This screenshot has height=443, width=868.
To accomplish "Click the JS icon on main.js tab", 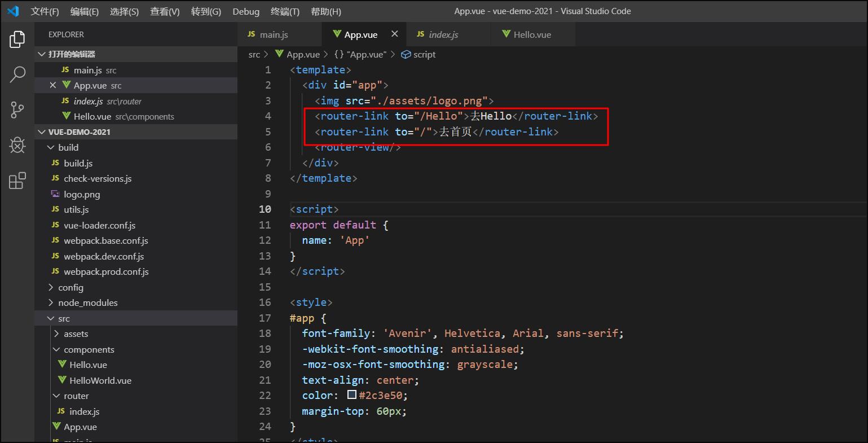I will [x=251, y=34].
